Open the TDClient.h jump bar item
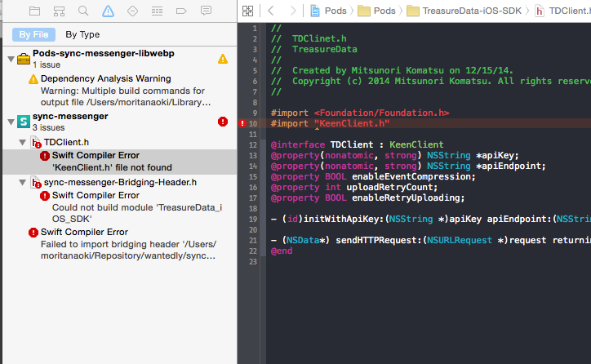 click(x=562, y=11)
